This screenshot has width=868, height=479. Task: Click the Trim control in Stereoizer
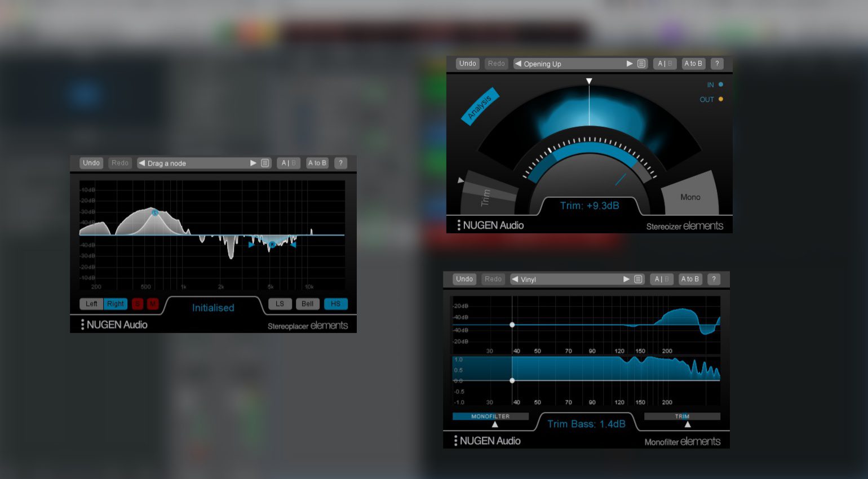[x=488, y=194]
